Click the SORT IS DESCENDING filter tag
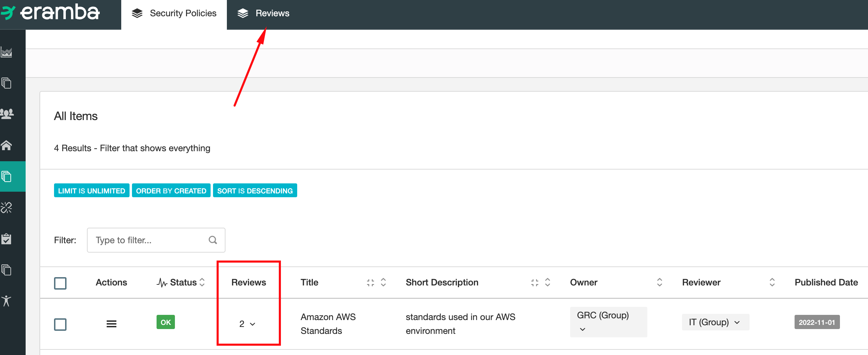 (x=255, y=191)
